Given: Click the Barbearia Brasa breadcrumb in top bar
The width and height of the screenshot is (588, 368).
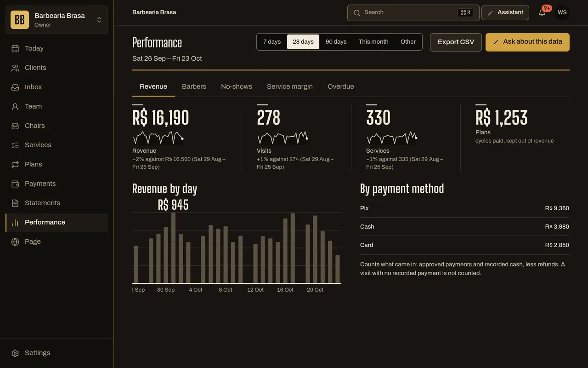Looking at the screenshot, I should [x=154, y=12].
